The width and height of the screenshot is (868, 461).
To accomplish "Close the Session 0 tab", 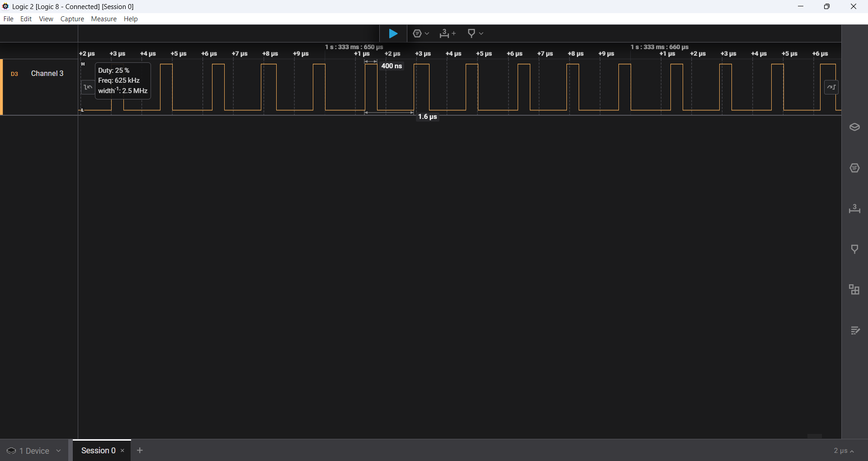I will (x=123, y=451).
